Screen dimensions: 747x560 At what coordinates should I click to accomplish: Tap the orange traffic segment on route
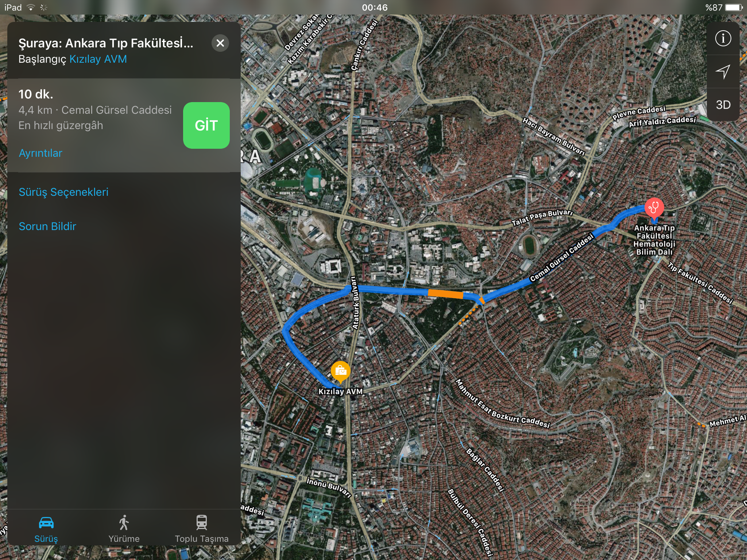coord(445,294)
